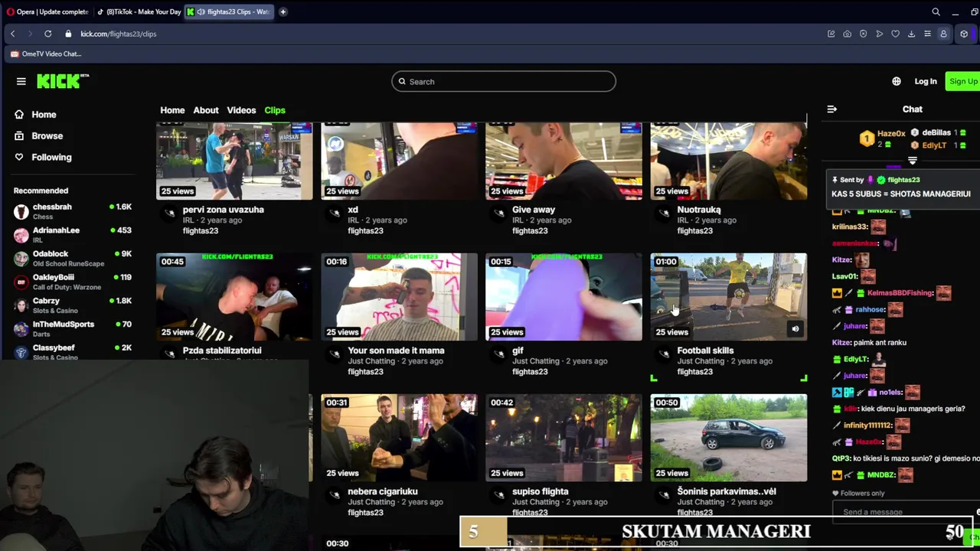
Task: Open recommended channel chessbrah
Action: [x=73, y=211]
